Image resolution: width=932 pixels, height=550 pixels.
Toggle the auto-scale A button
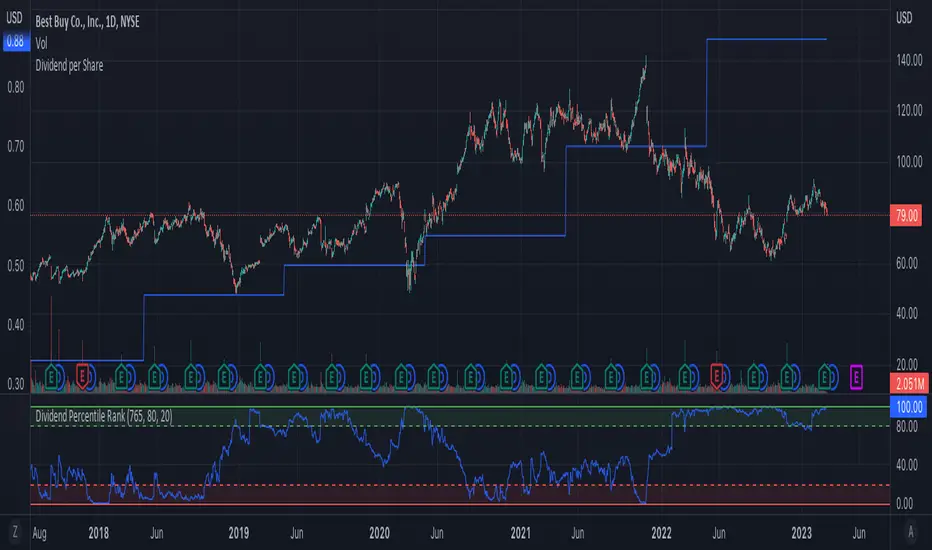tap(911, 532)
